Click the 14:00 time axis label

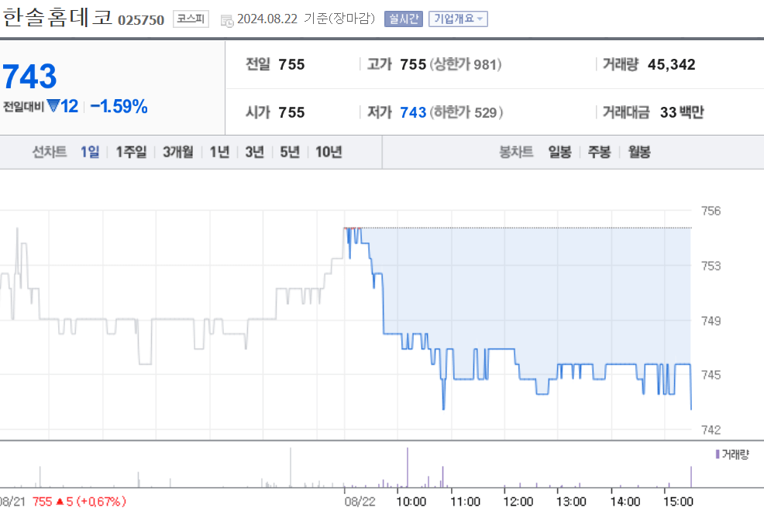point(625,502)
